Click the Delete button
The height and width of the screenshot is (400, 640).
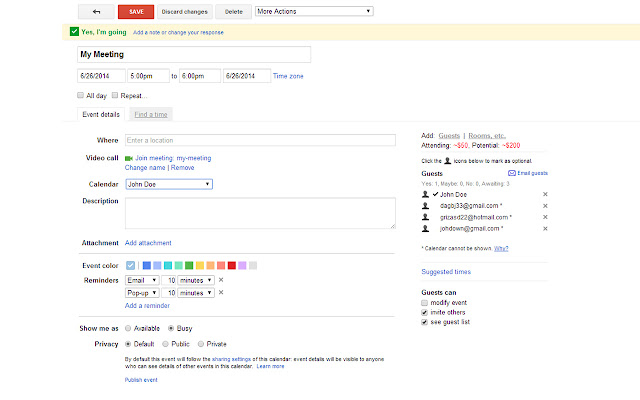tap(233, 12)
